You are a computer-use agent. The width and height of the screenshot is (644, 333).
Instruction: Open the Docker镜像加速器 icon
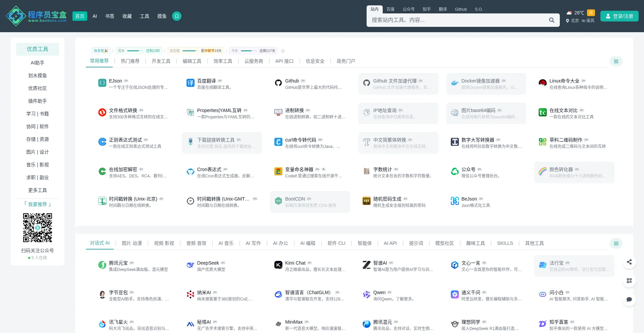click(454, 83)
